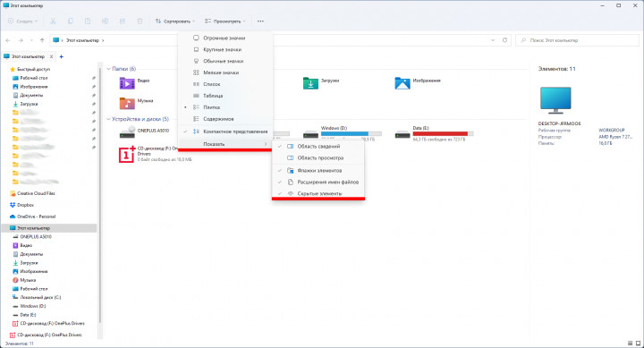Close the Этот компьютер tab
This screenshot has height=348, width=644.
[51, 56]
